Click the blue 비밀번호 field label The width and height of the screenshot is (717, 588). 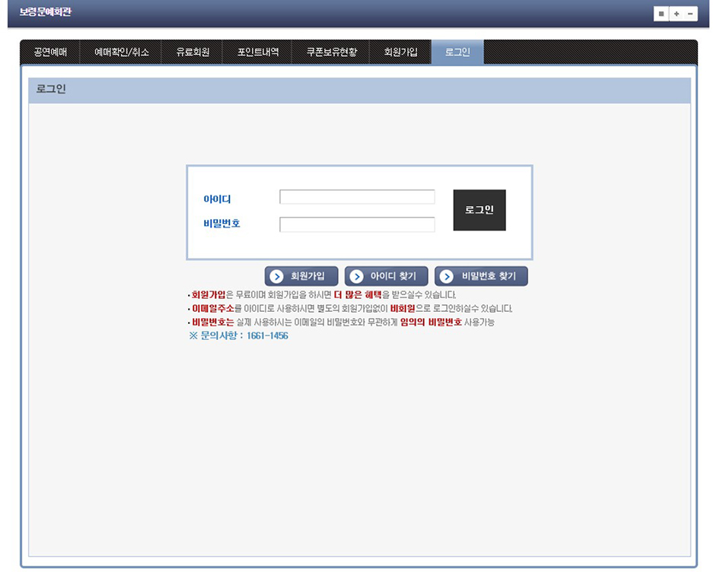(221, 224)
